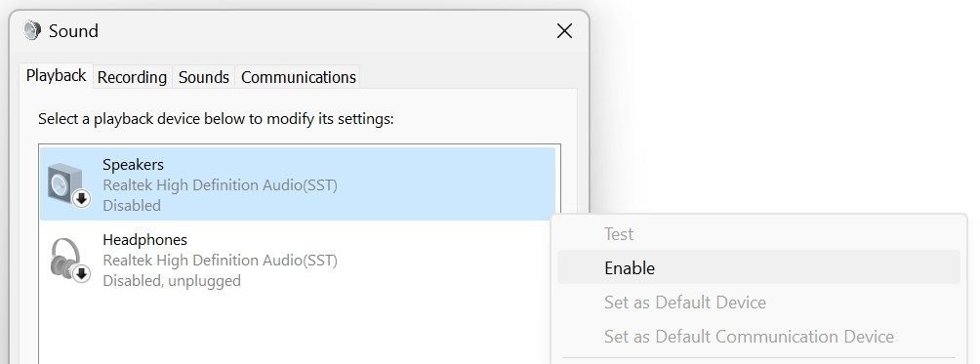Switch to the Playback tab

pyautogui.click(x=57, y=75)
